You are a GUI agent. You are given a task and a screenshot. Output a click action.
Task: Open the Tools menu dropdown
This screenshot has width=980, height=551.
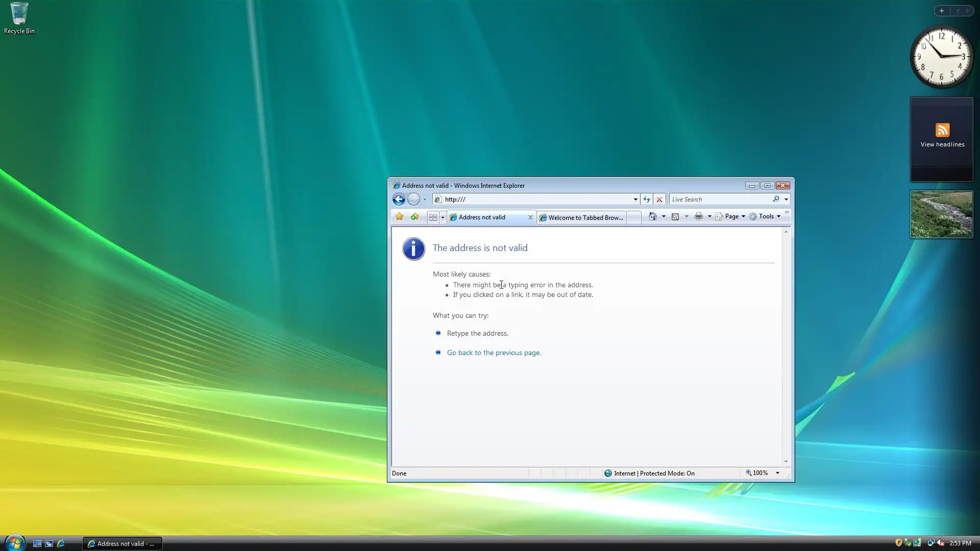coord(766,216)
